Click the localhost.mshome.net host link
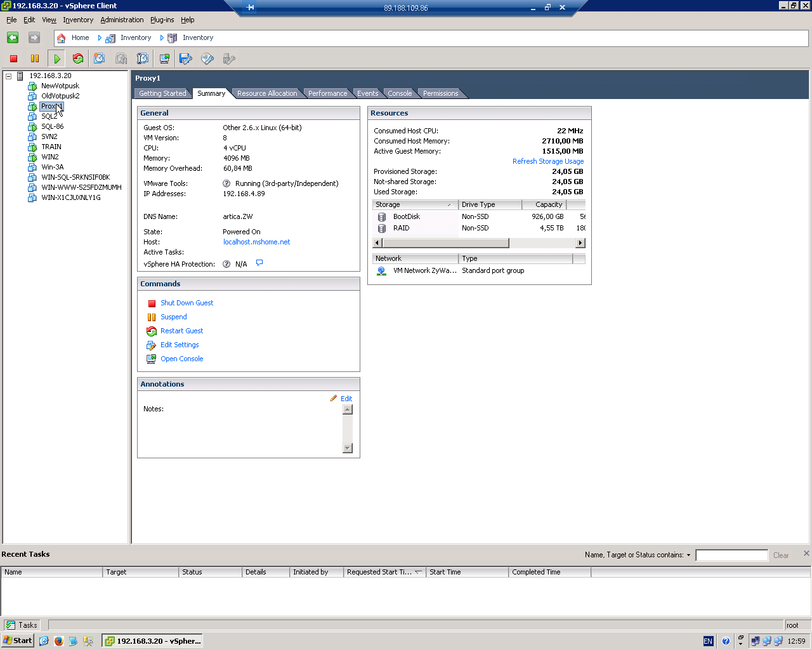This screenshot has height=650, width=812. (x=256, y=242)
